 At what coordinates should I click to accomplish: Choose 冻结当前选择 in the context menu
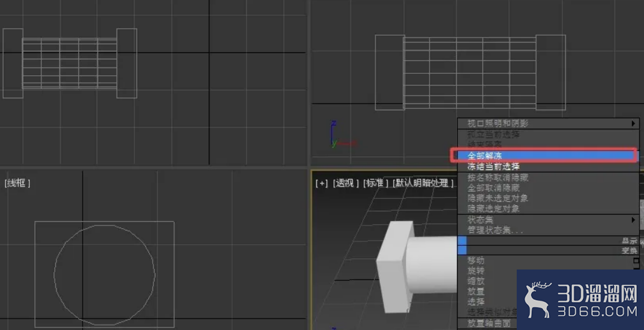[x=548, y=166]
